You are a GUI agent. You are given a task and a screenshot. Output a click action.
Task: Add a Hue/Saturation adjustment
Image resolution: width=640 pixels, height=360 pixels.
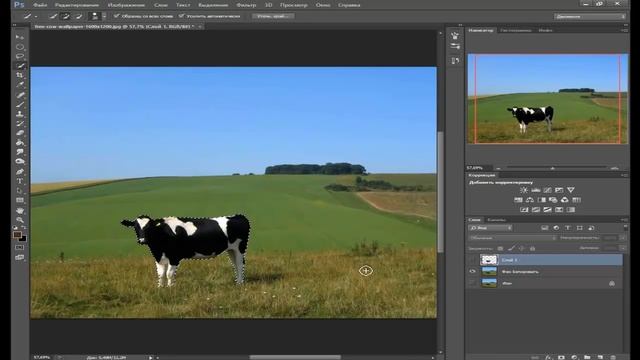(518, 200)
